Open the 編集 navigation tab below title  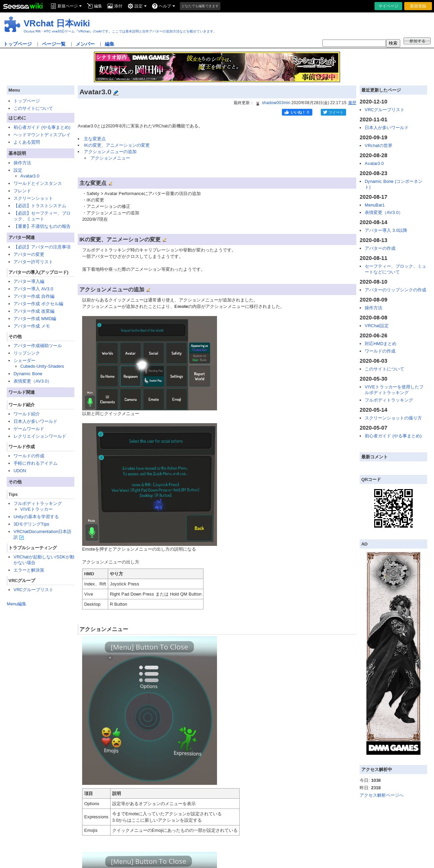coord(110,44)
